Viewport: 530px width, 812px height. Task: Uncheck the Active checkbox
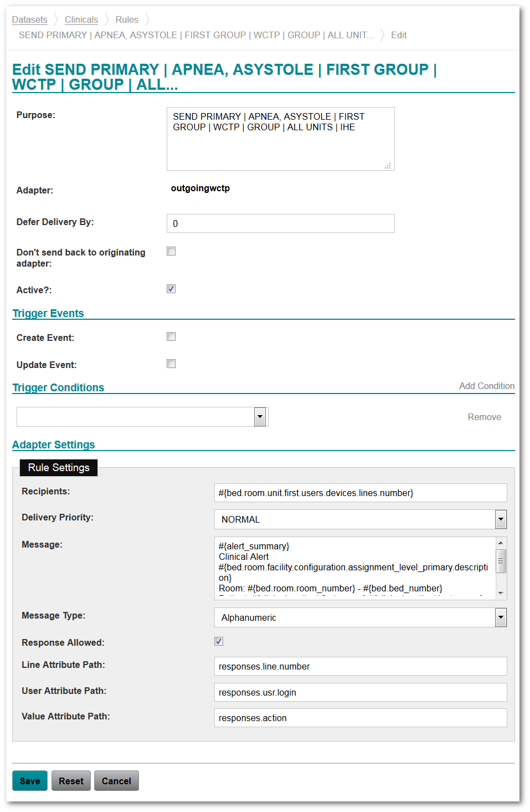click(x=171, y=289)
